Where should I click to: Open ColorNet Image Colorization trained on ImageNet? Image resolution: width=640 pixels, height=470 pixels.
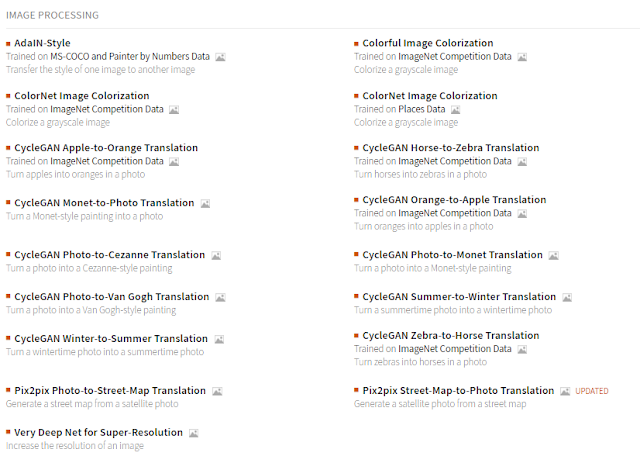coord(82,96)
